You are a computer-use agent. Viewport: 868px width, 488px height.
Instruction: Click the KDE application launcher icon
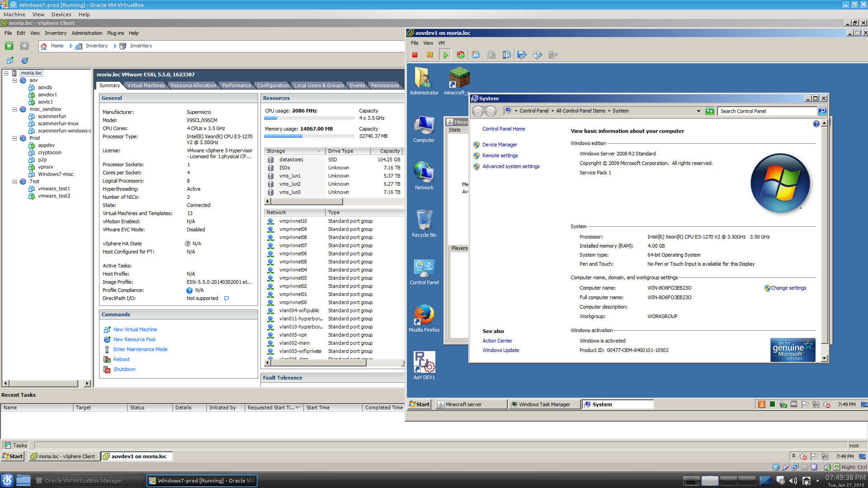tap(7, 480)
